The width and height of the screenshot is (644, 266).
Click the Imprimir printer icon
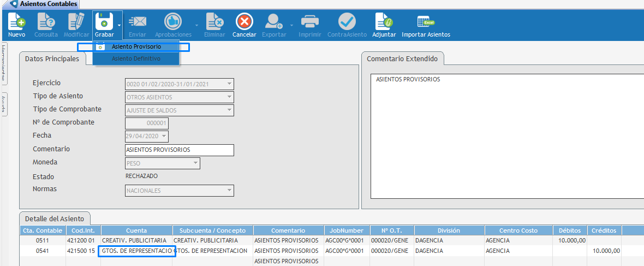pyautogui.click(x=310, y=22)
